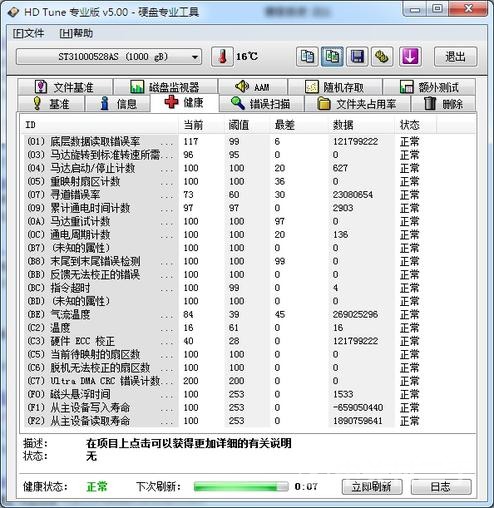Copy info to clipboard icon
This screenshot has width=494, height=508.
(x=307, y=57)
